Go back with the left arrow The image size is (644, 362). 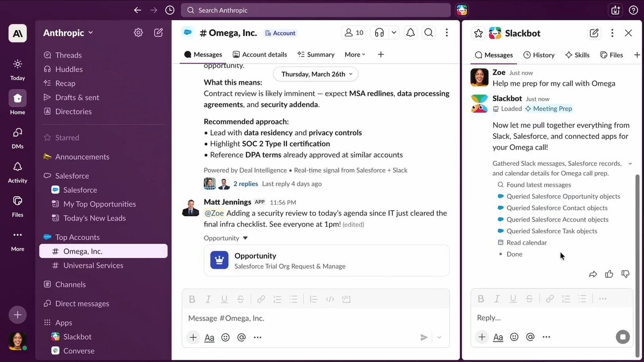click(x=138, y=10)
